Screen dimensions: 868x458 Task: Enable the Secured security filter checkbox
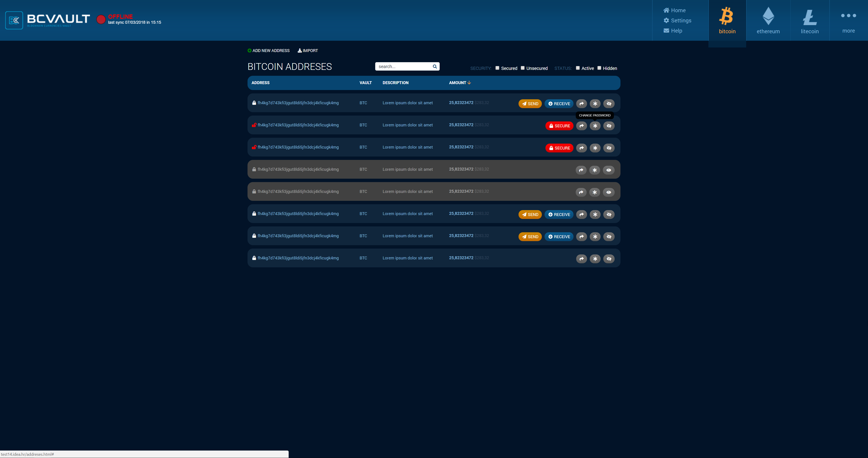click(x=497, y=68)
